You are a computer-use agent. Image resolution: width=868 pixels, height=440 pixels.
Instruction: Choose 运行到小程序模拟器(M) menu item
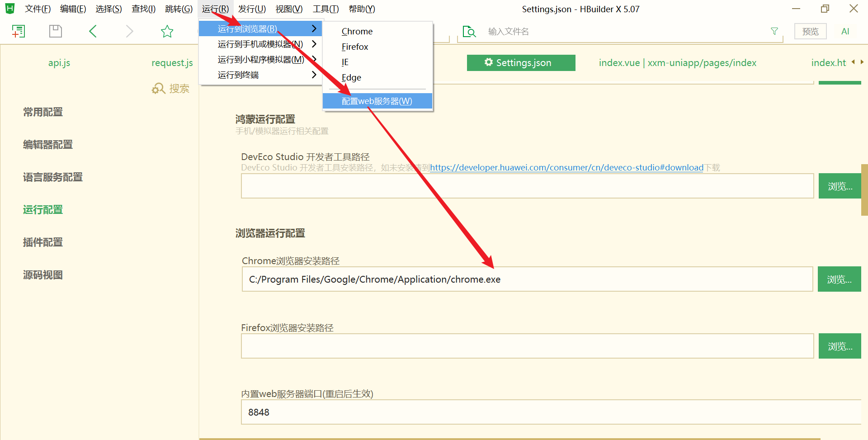(260, 59)
